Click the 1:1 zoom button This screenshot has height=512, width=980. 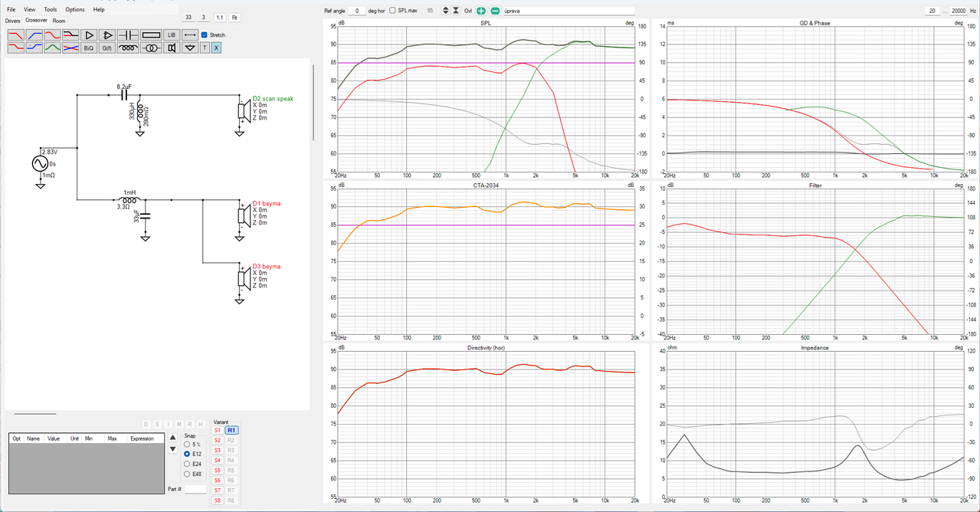[x=220, y=17]
